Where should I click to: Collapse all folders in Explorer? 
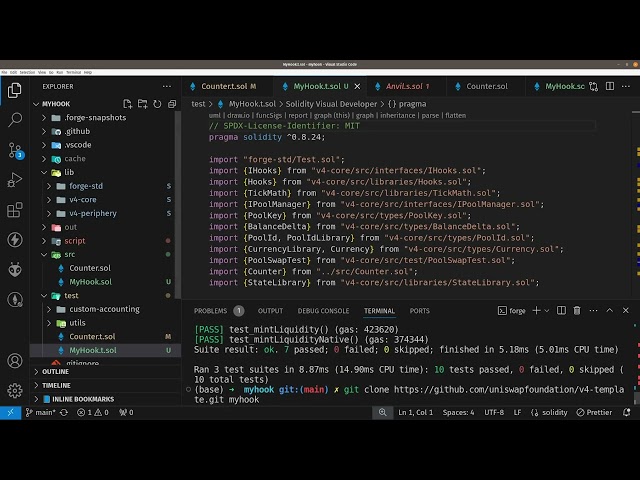[172, 104]
